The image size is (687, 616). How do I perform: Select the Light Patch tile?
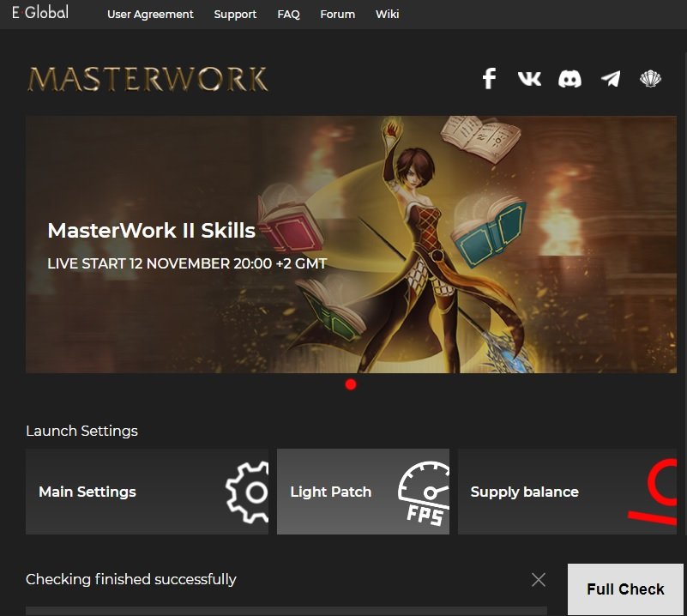[x=363, y=492]
